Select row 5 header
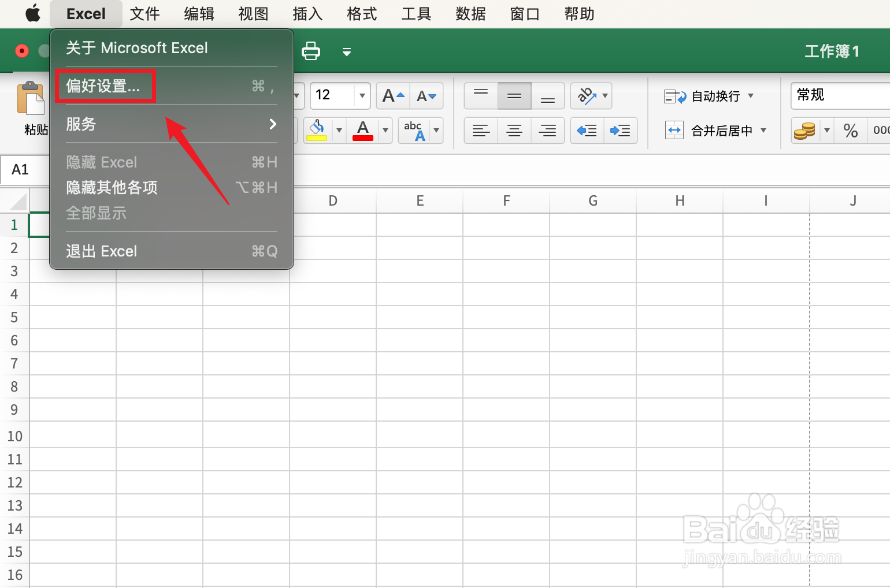 tap(14, 317)
